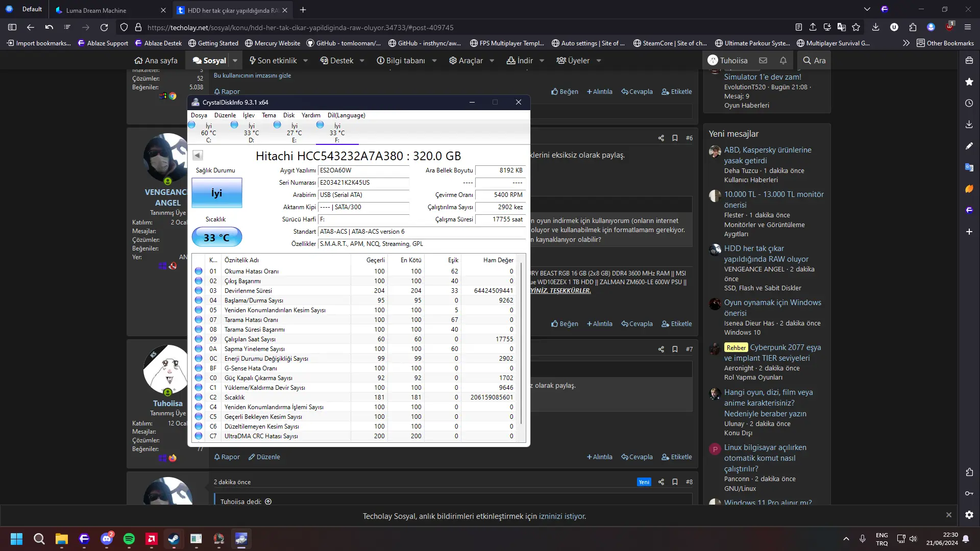Open the extensions puzzle icon
Viewport: 980px width, 551px height.
tap(913, 28)
